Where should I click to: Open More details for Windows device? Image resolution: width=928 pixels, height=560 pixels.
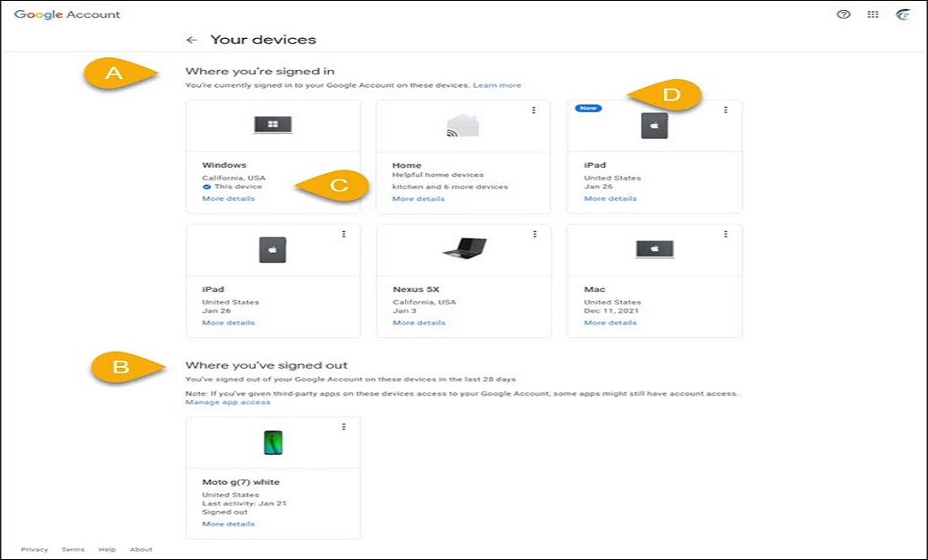[228, 199]
